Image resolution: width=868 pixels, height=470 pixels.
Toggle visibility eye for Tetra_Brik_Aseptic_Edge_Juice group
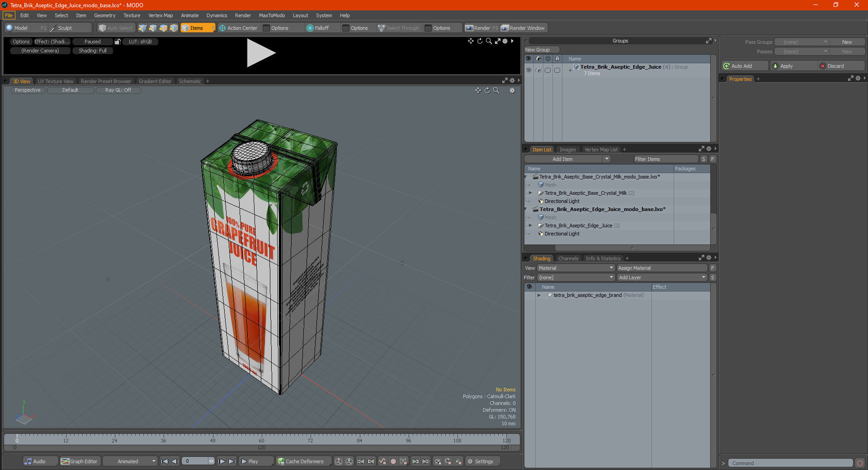(x=528, y=70)
